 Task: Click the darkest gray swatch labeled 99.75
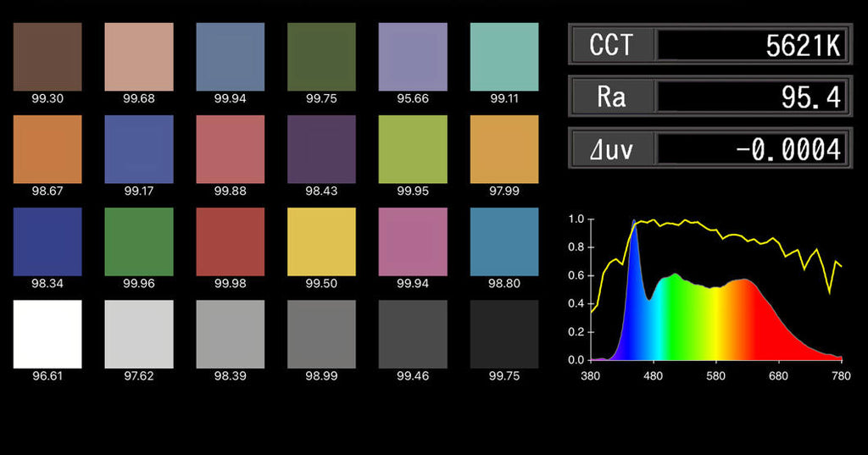pos(504,334)
